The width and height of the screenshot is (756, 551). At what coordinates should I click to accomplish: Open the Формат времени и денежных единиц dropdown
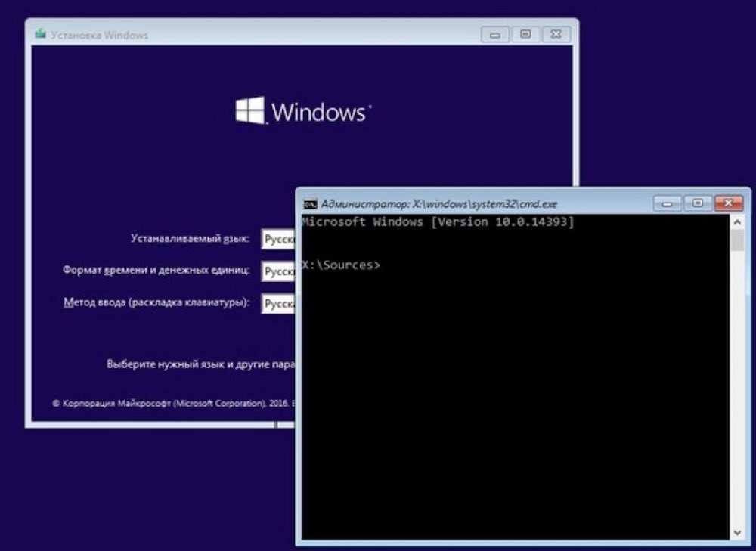(x=278, y=271)
